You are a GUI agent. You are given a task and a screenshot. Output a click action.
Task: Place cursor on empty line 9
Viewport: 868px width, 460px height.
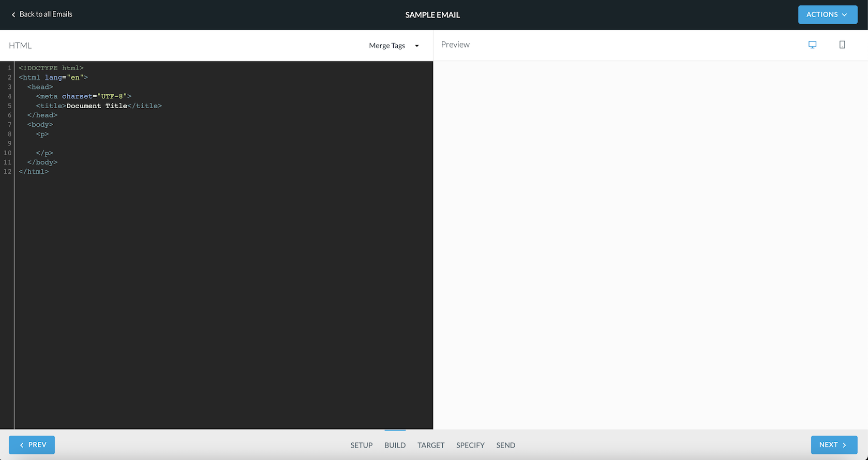[x=223, y=143]
